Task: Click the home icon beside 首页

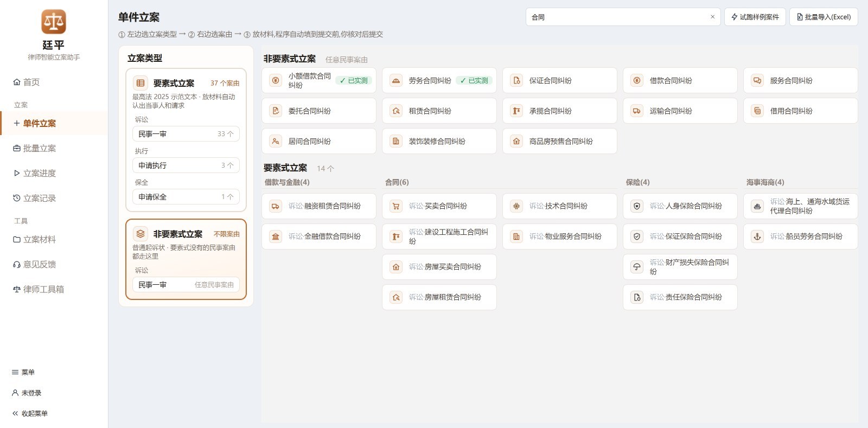Action: tap(17, 82)
